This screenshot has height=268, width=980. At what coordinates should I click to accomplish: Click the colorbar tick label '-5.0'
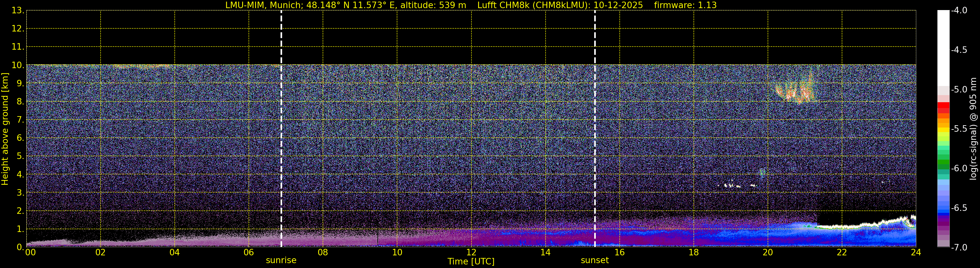pos(959,89)
